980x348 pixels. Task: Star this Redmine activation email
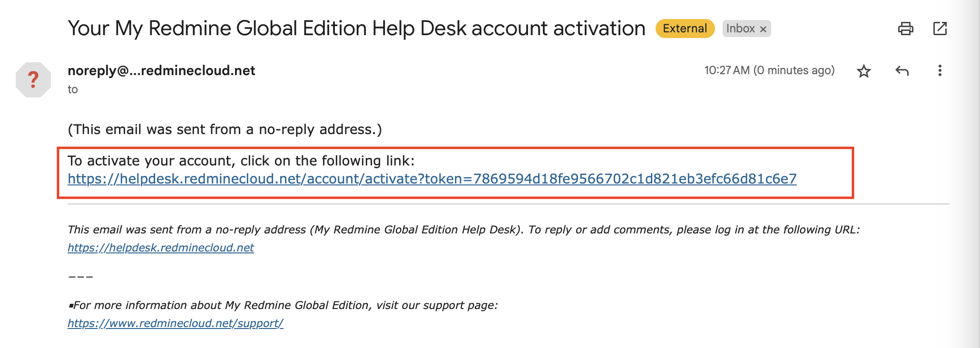tap(863, 71)
